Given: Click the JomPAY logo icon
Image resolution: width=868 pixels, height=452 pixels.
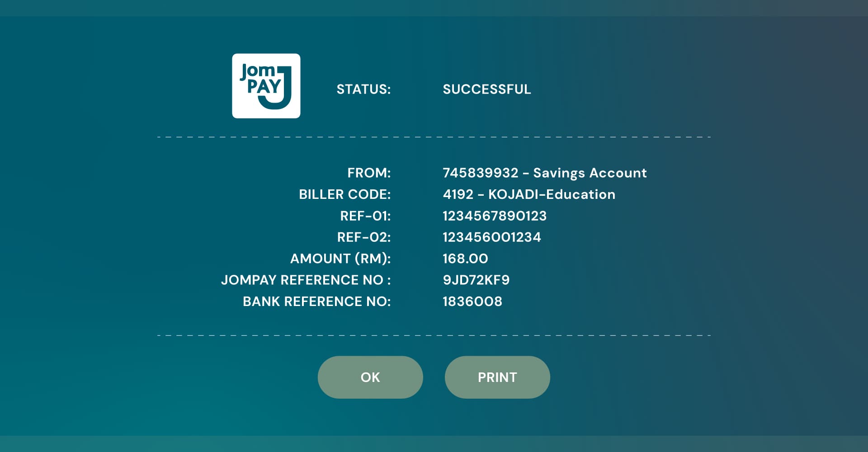Looking at the screenshot, I should pos(266,86).
